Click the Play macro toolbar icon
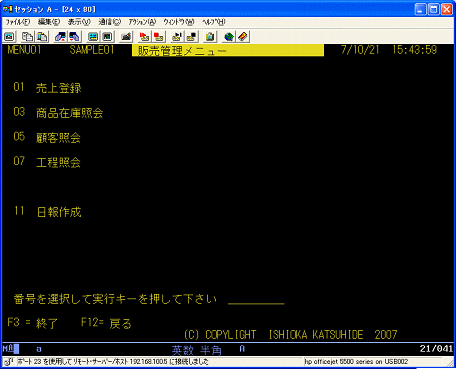The image size is (456, 369). (177, 36)
